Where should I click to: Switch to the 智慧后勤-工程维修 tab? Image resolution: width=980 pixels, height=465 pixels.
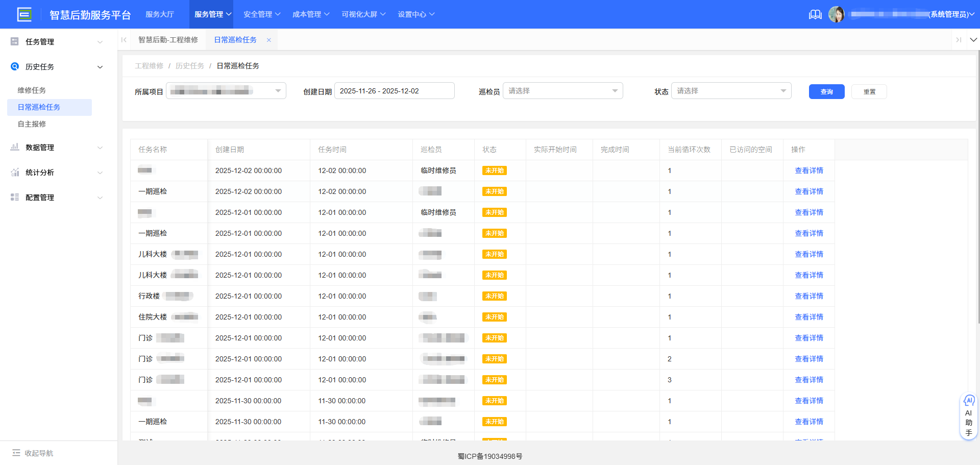tap(168, 39)
